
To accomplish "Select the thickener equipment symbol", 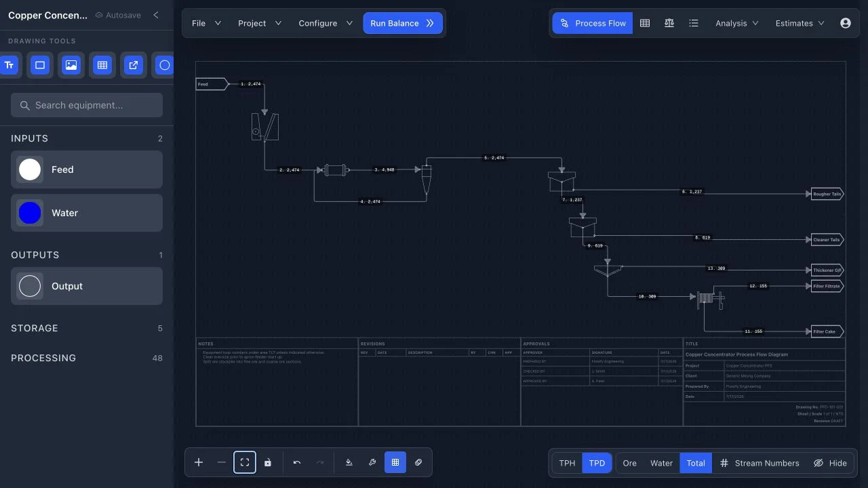I will (608, 270).
